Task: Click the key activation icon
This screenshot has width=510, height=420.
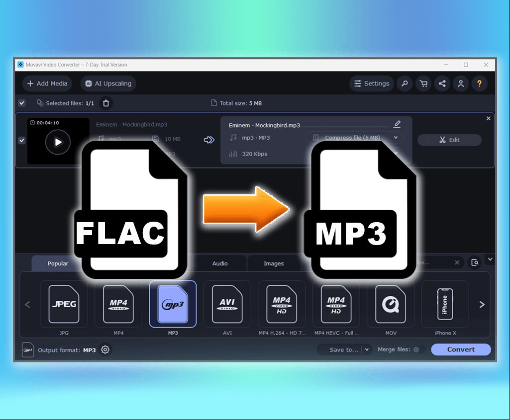Action: [x=405, y=84]
